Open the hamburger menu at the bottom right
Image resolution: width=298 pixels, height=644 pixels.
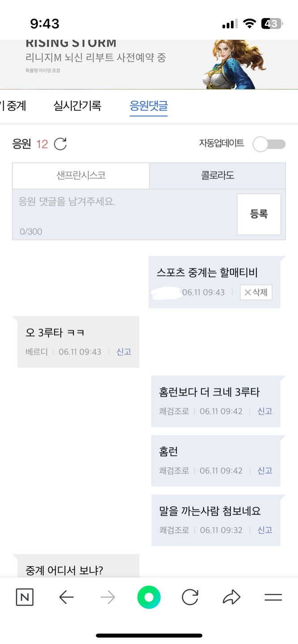tap(273, 597)
